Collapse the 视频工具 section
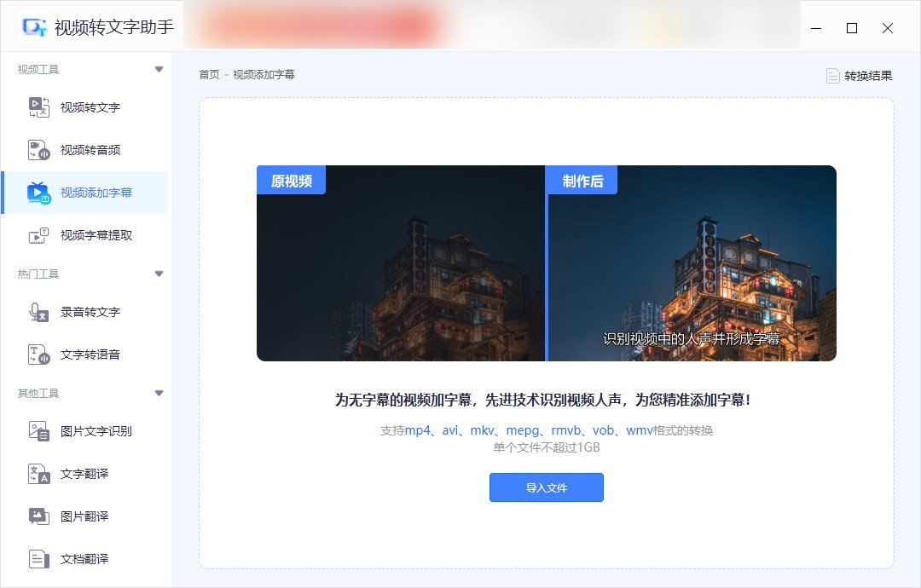 point(159,70)
